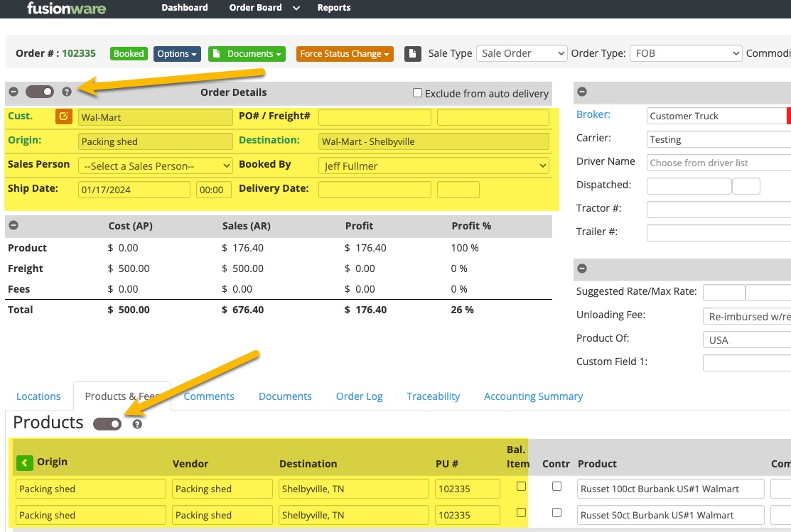Flip the Products section toggle switch
791x532 pixels.
[x=107, y=423]
